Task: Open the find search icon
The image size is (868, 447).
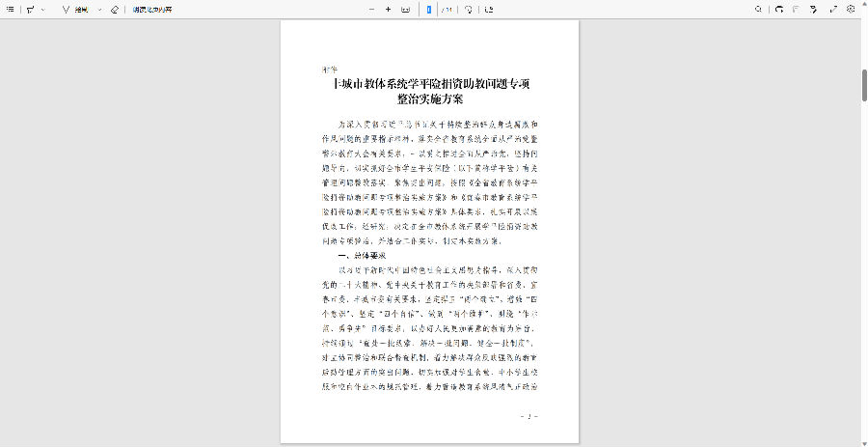Action: coord(758,10)
